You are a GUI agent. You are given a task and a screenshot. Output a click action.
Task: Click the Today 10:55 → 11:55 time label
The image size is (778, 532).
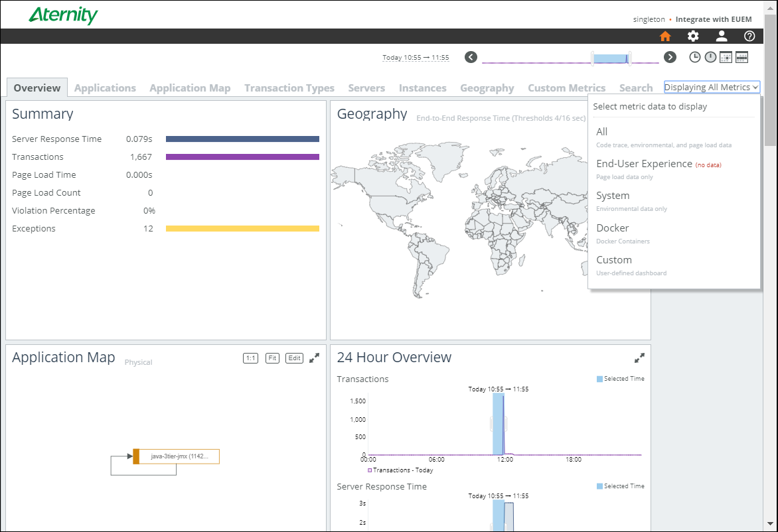click(x=416, y=58)
